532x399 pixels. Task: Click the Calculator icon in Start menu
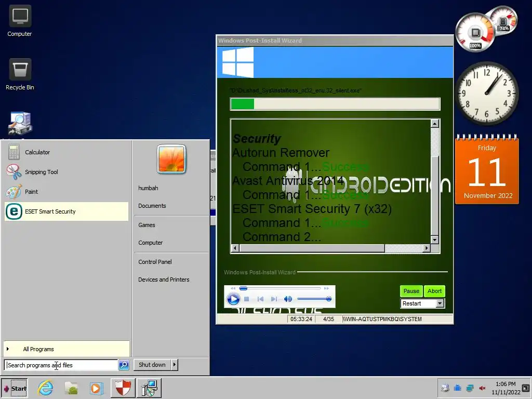[x=14, y=152]
